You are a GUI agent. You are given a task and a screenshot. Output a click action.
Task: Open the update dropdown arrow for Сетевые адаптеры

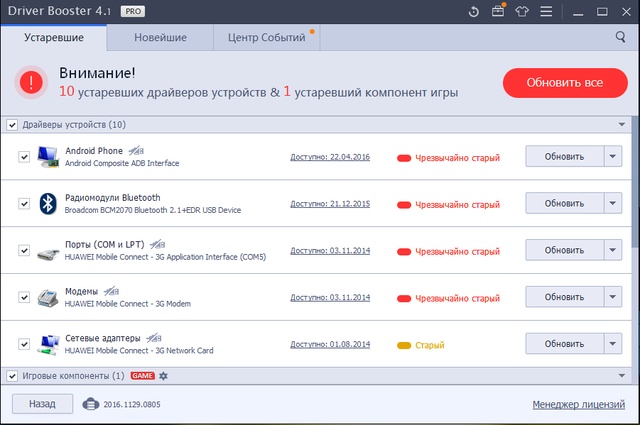click(613, 344)
